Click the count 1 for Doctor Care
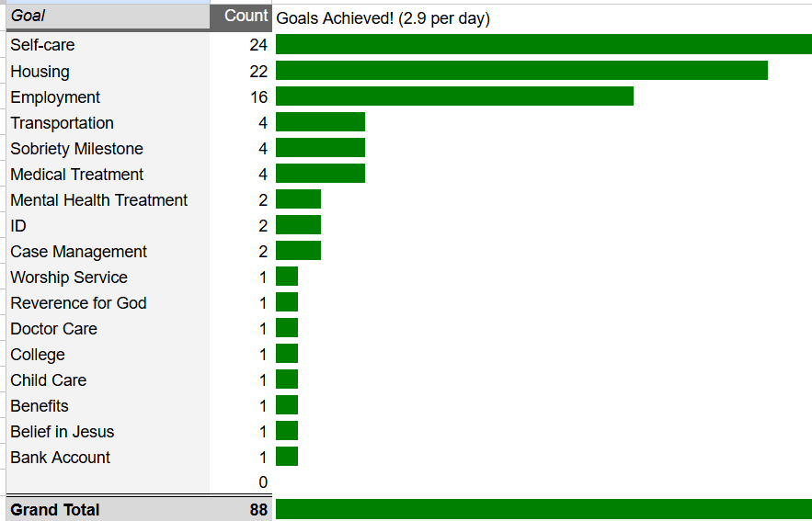Screen dimensions: 812x521 pos(263,329)
